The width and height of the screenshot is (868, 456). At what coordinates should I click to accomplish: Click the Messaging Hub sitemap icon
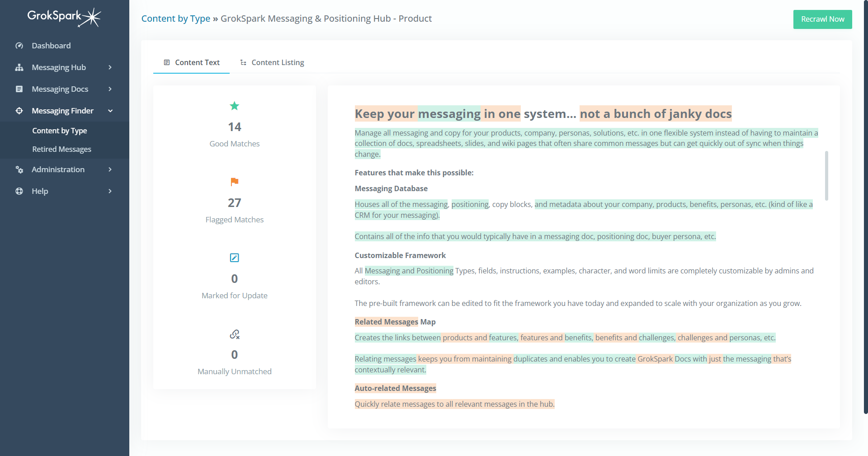coord(19,67)
